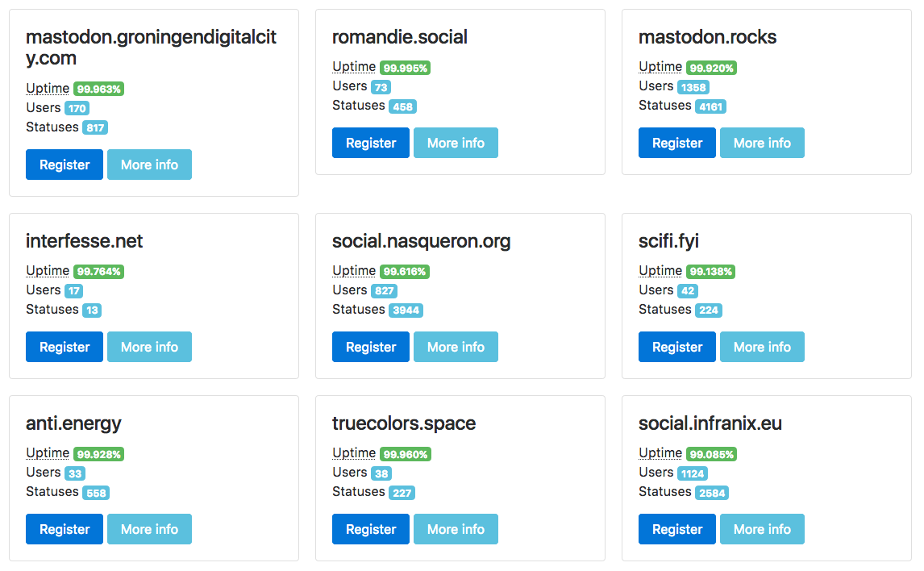Click the 99.138% uptime badge for scifi.fyi
Screen dimensions: 924x571
point(710,272)
